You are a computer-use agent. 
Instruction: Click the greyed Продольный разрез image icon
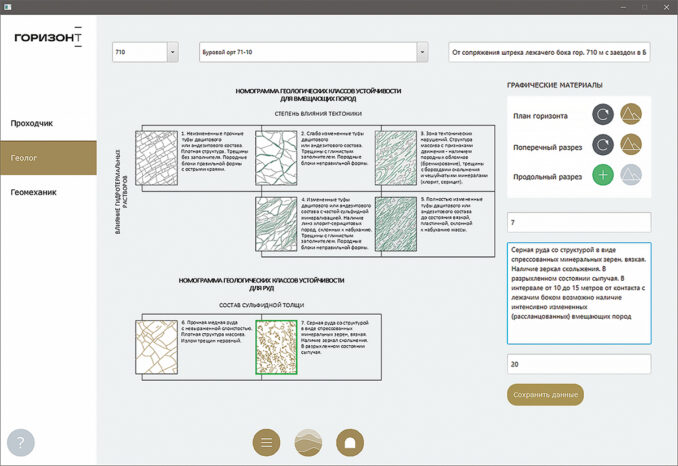click(x=632, y=176)
